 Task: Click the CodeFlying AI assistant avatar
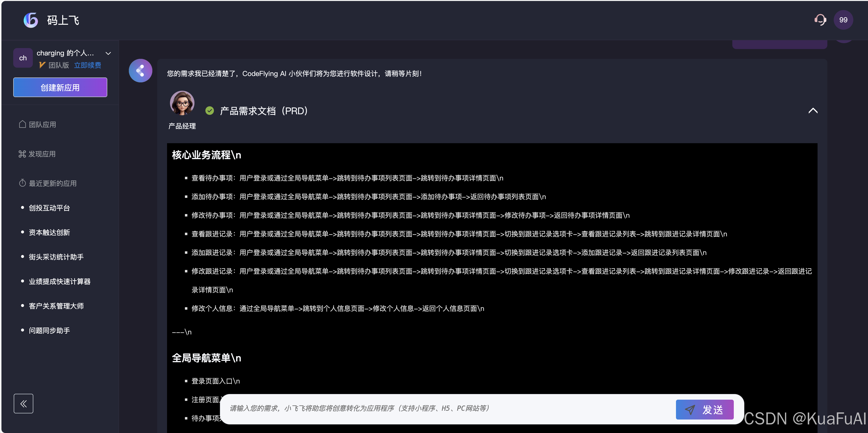[x=141, y=71]
